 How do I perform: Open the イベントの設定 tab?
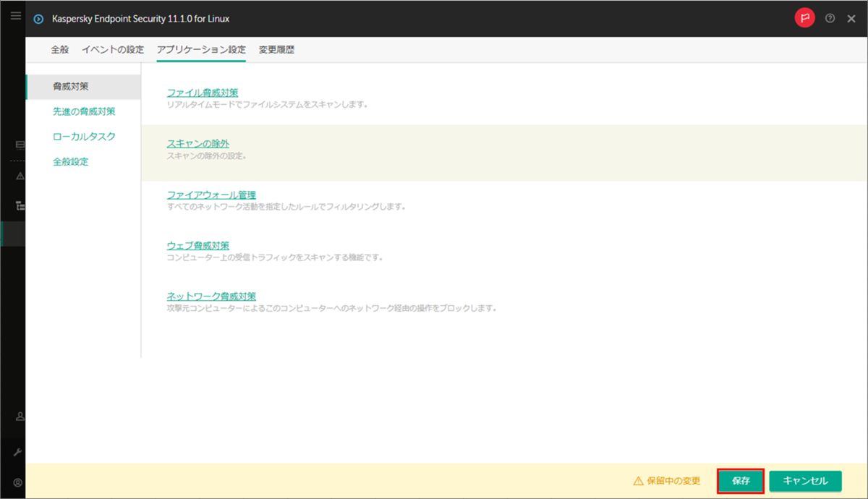(x=112, y=50)
